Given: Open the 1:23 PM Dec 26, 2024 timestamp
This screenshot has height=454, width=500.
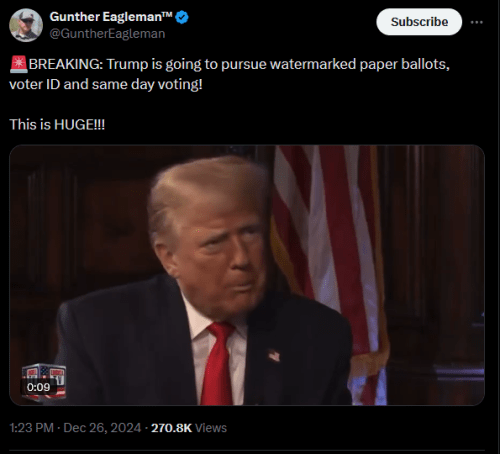Looking at the screenshot, I should click(75, 428).
